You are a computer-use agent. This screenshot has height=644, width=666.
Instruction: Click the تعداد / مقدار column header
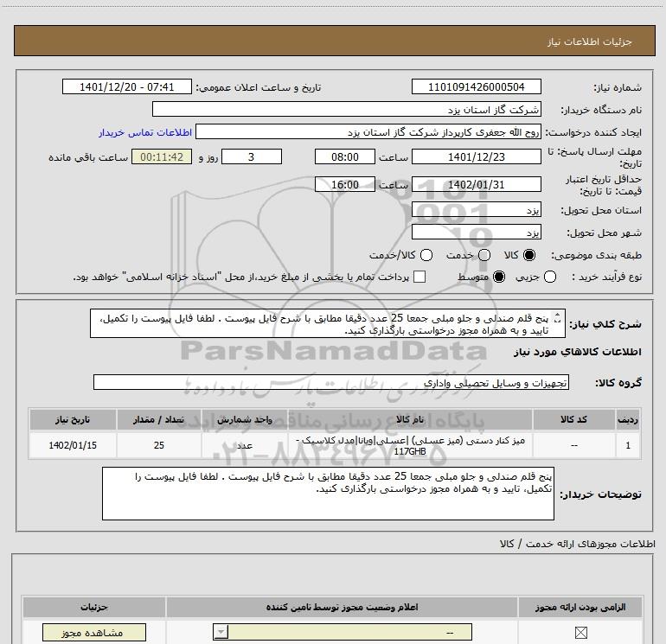[x=159, y=419]
